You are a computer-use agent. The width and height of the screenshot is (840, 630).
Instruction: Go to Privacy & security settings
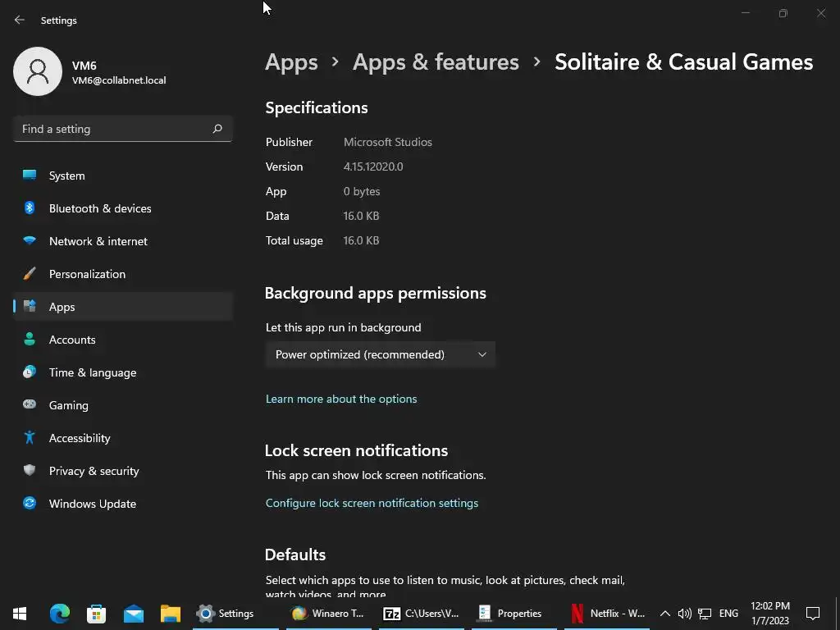tap(94, 471)
